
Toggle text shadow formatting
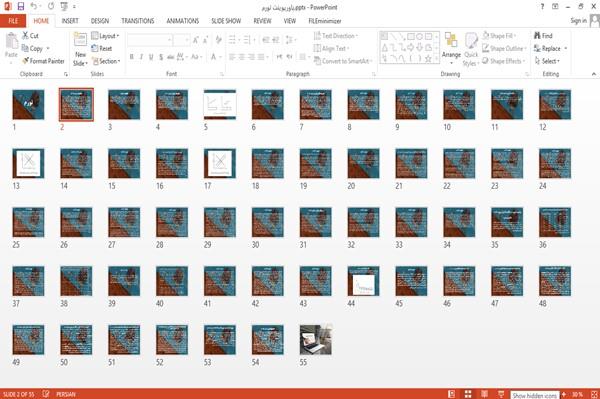(x=161, y=57)
